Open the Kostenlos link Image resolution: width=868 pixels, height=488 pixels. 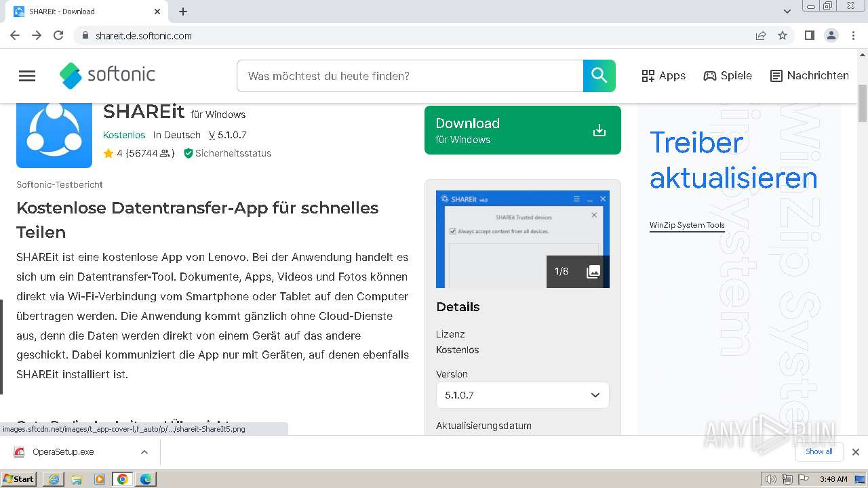[124, 135]
